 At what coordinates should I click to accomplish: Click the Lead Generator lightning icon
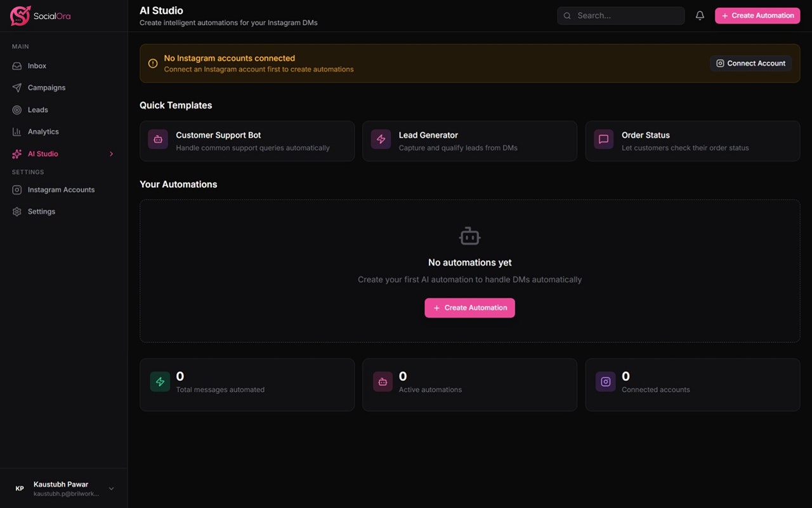click(381, 140)
